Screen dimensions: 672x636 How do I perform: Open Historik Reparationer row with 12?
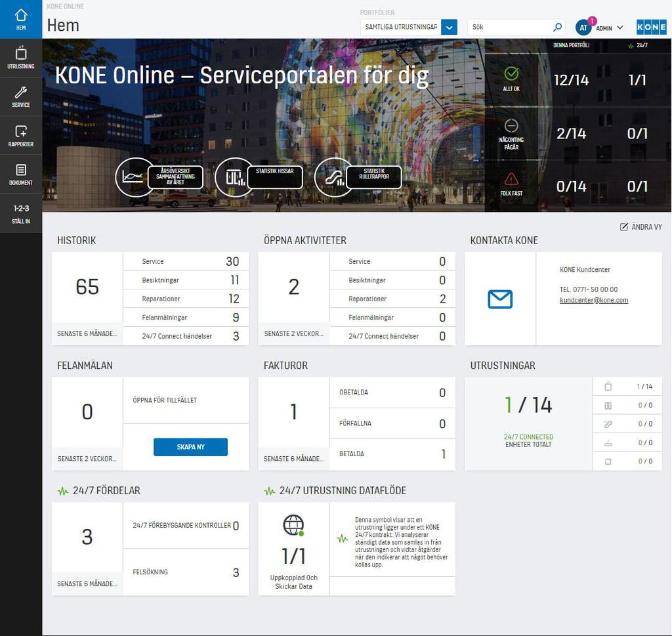(186, 299)
